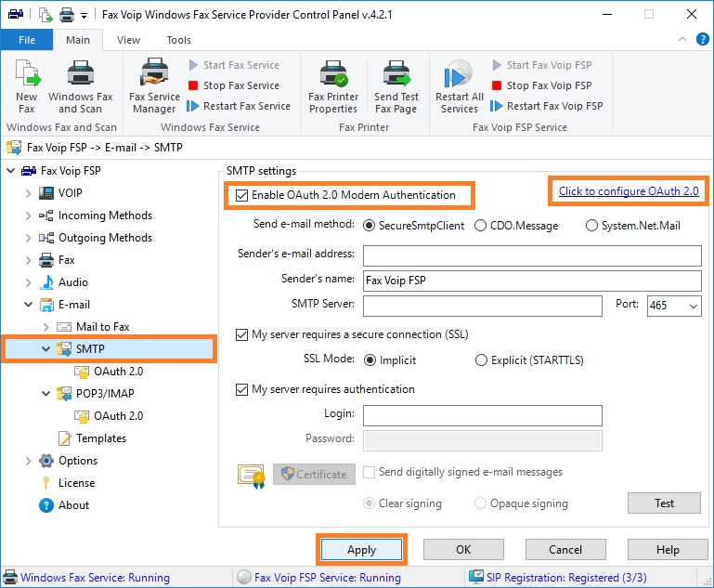Click the Sender's e-mail address field
Image resolution: width=714 pixels, height=588 pixels.
(x=532, y=256)
